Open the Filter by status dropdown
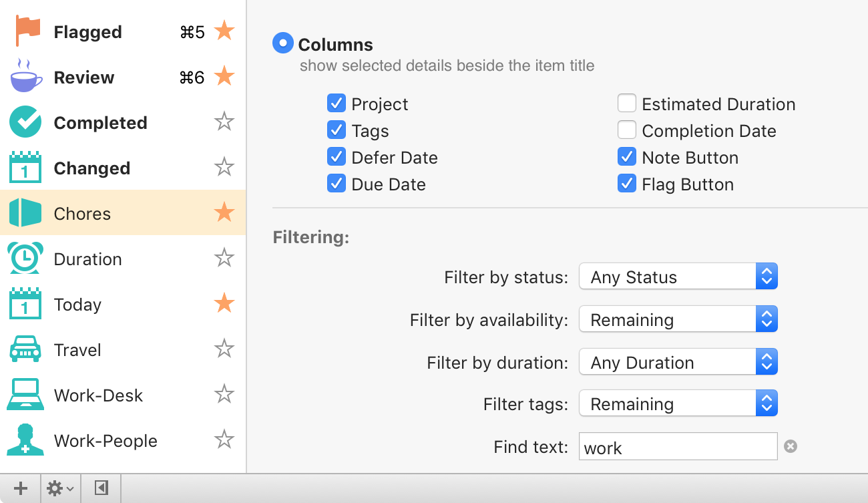 (x=678, y=277)
